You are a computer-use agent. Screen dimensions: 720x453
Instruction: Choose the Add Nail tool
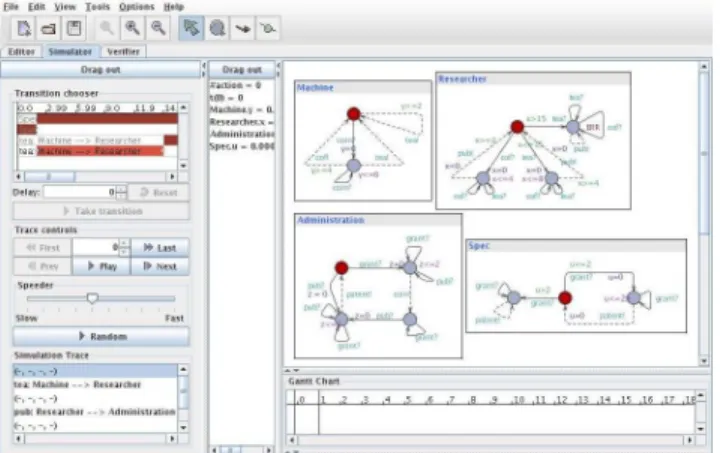268,28
